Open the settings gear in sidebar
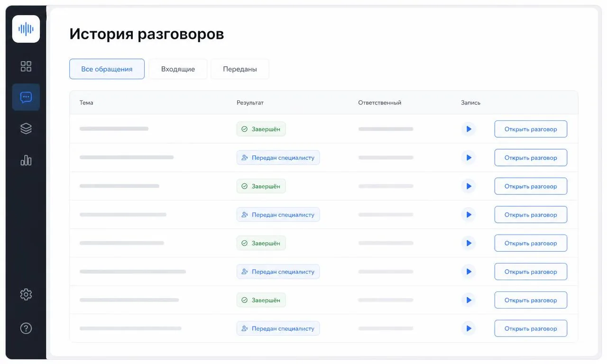Image resolution: width=607 pixels, height=364 pixels. pyautogui.click(x=26, y=294)
